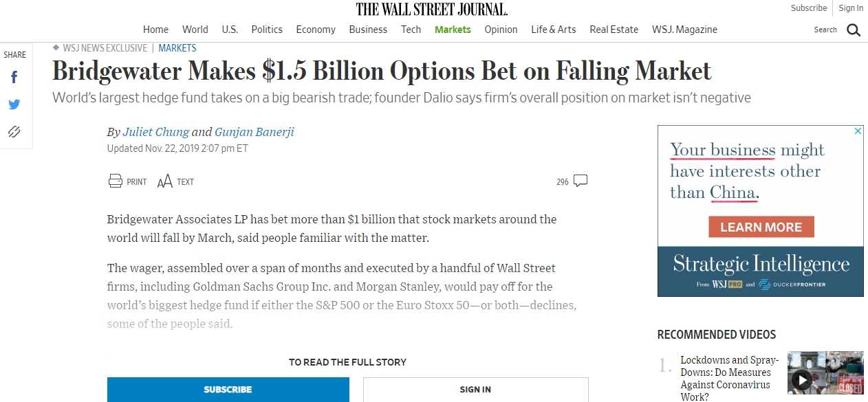
Task: Share article on Twitter
Action: pos(14,104)
